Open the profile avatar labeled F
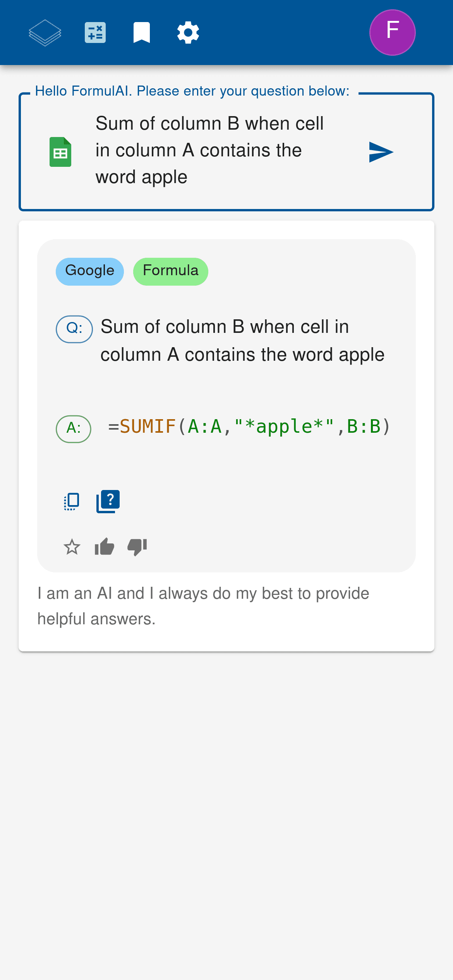 pos(392,32)
